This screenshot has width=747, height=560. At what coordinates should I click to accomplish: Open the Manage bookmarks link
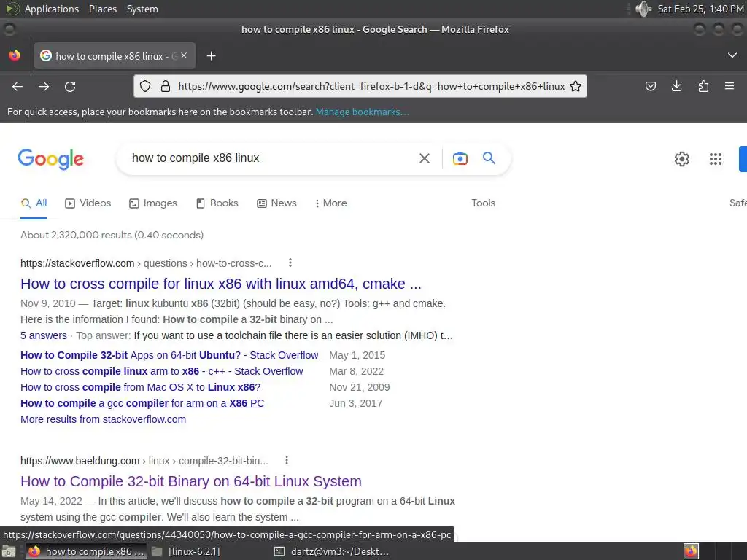(362, 112)
